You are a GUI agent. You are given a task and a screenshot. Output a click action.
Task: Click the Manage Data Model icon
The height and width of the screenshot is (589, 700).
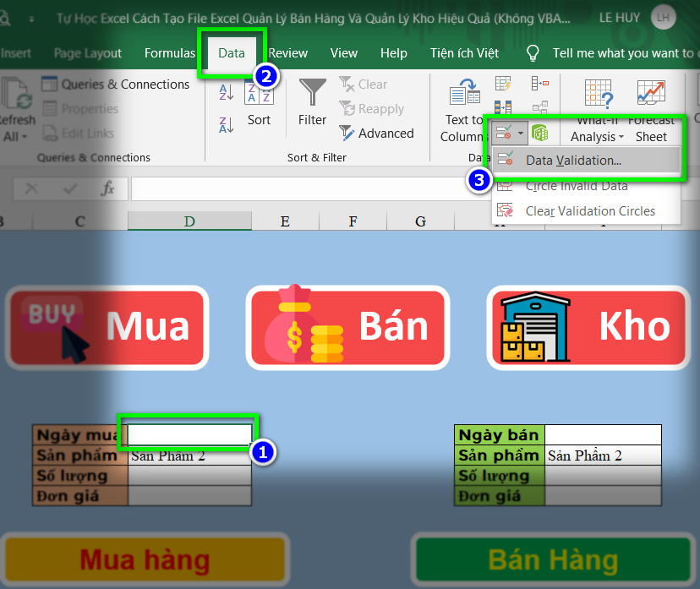pos(539,133)
